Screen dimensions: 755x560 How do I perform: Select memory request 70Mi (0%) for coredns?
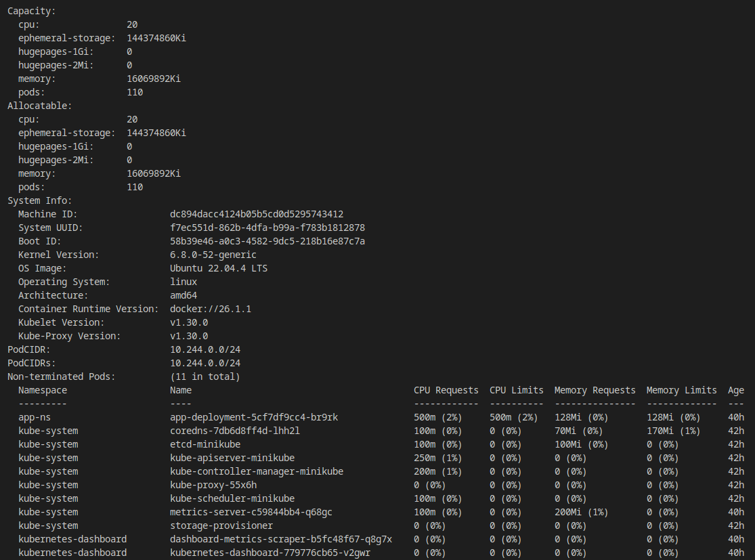click(578, 431)
